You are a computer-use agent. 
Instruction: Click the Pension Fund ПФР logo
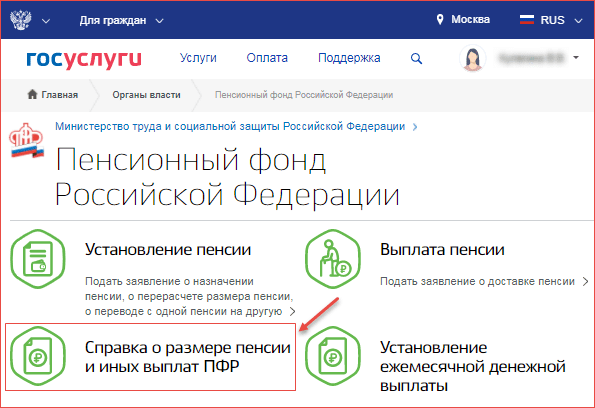[26, 140]
